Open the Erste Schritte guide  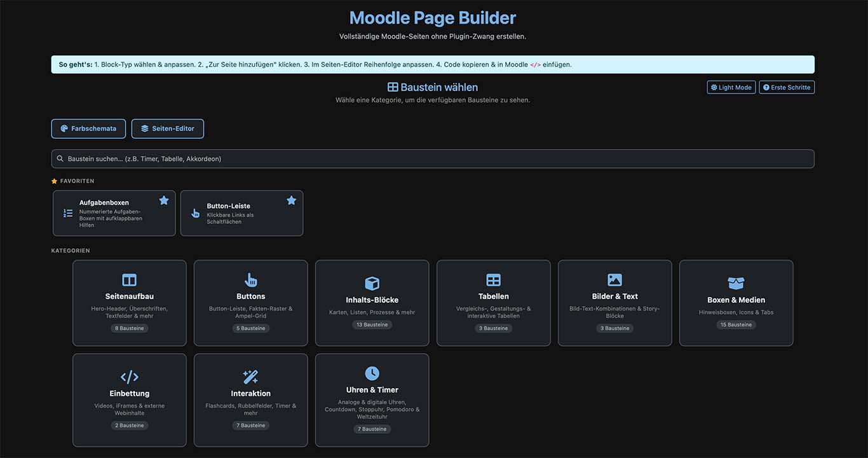coord(787,87)
